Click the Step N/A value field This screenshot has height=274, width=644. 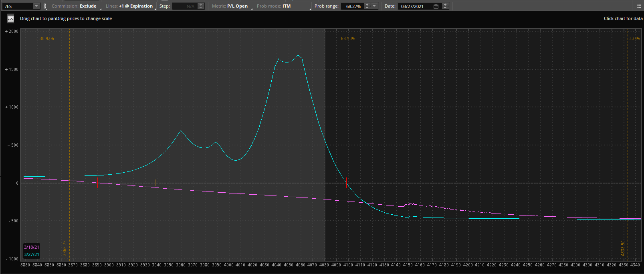(185, 6)
